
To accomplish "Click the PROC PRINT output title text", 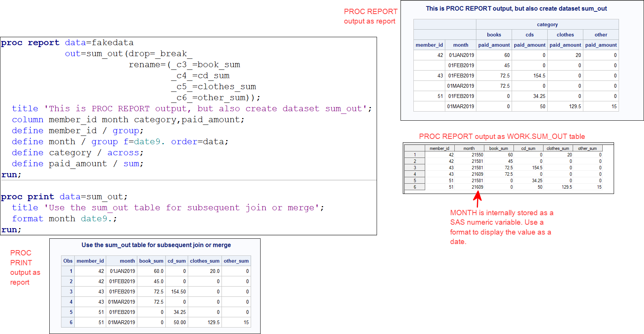I will click(x=156, y=245).
